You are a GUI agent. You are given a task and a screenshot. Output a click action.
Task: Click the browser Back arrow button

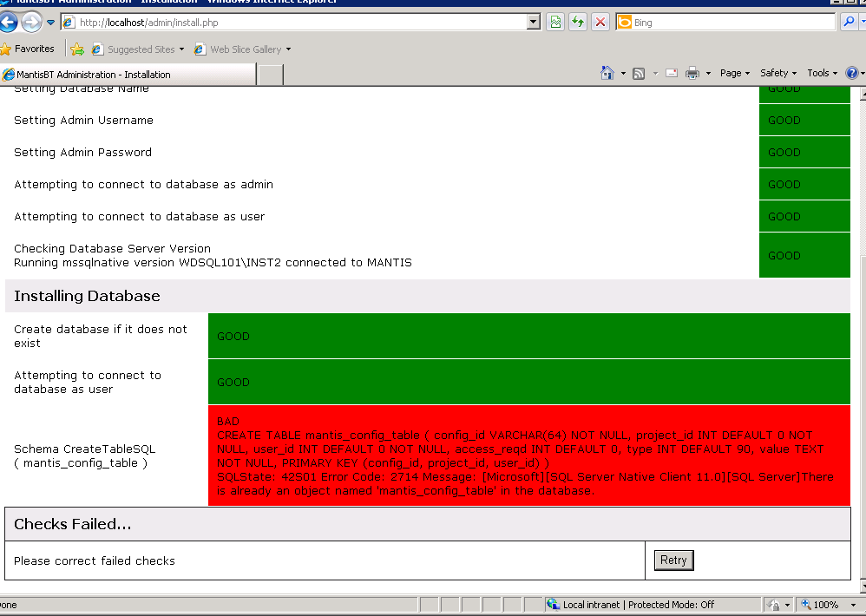point(8,23)
